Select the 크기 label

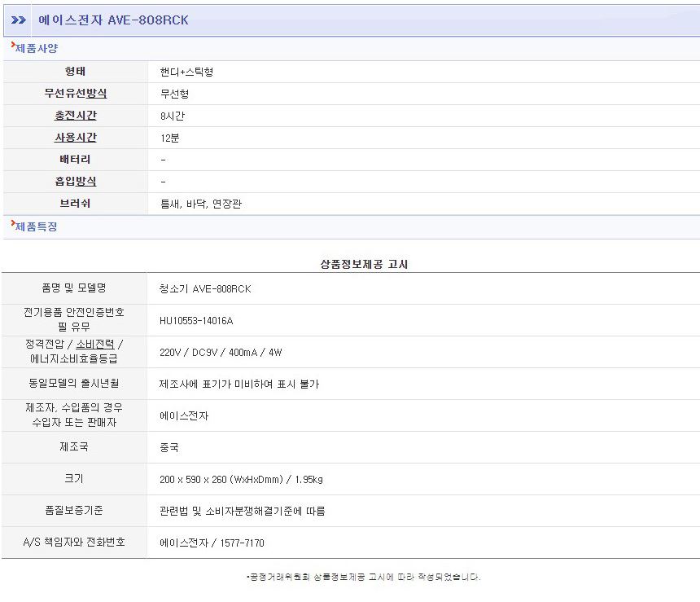click(x=74, y=478)
